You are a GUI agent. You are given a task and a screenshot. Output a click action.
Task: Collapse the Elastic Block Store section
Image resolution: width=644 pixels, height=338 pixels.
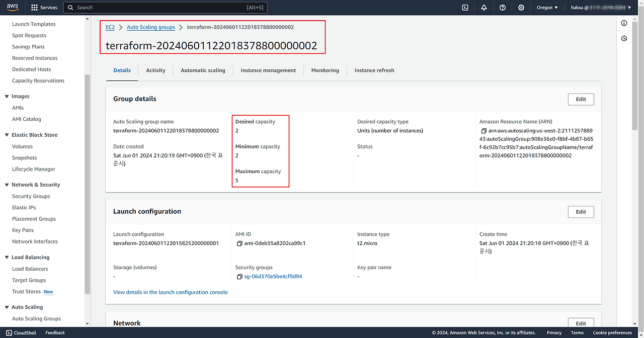point(7,135)
